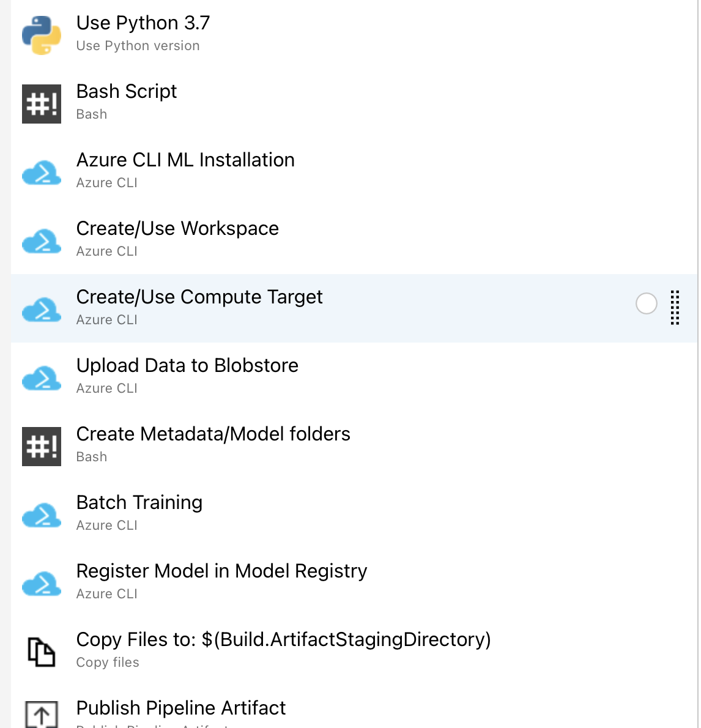Click the Batch Training Azure CLI icon
The image size is (701, 728).
tap(42, 514)
